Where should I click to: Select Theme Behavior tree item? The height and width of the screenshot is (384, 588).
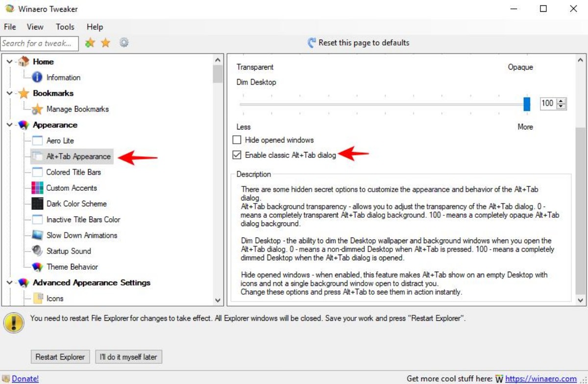[72, 267]
